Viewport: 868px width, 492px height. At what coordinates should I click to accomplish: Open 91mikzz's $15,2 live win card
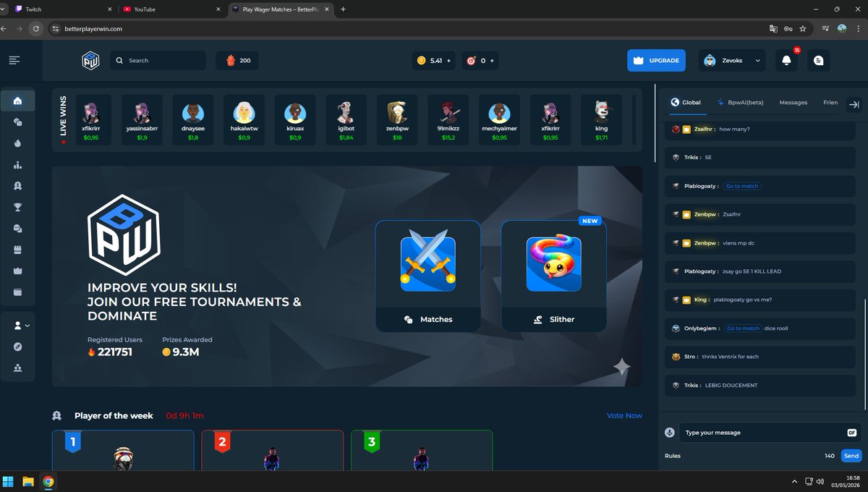(448, 119)
